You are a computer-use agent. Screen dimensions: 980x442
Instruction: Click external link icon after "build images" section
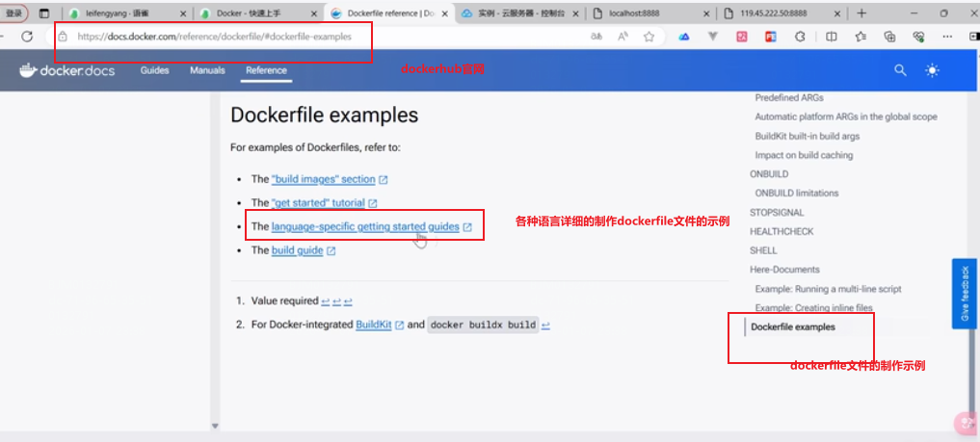pos(384,180)
